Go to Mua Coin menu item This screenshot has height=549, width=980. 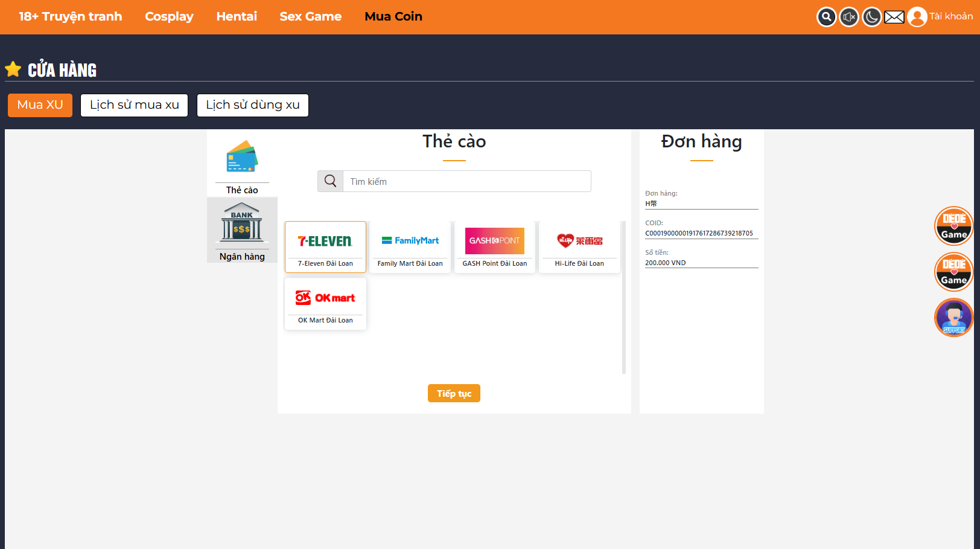coord(393,17)
